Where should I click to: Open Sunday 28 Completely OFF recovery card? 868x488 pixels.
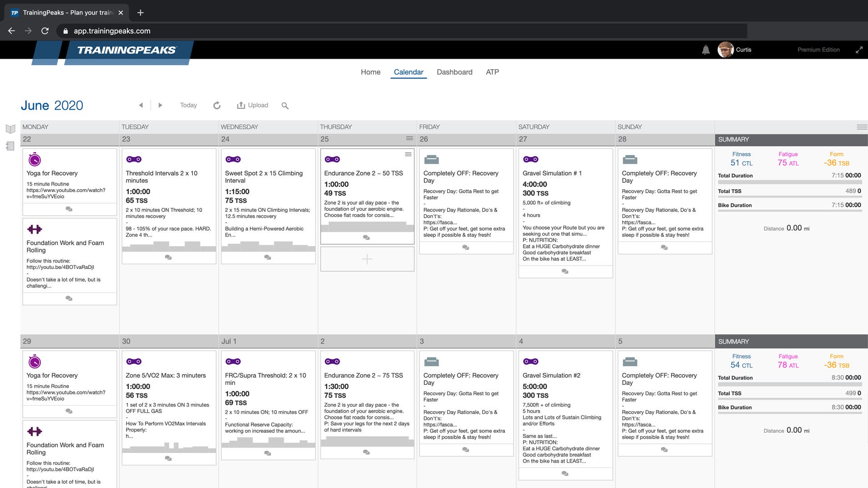[665, 201]
